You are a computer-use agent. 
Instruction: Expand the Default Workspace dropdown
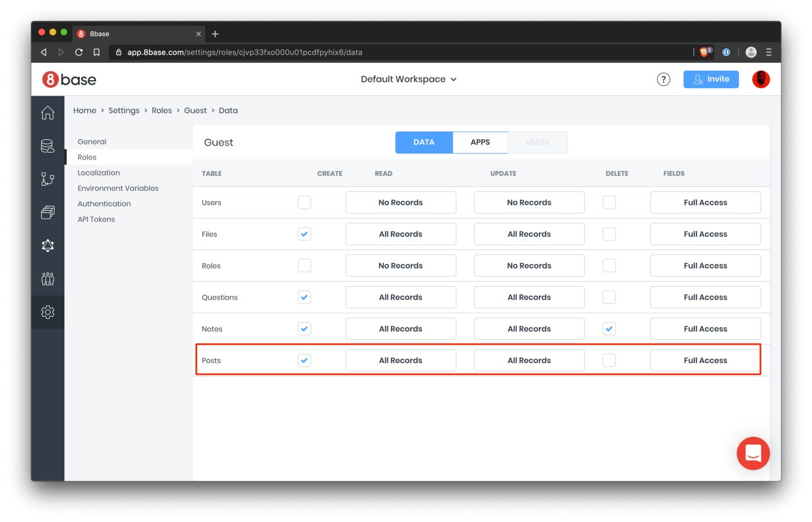[409, 79]
